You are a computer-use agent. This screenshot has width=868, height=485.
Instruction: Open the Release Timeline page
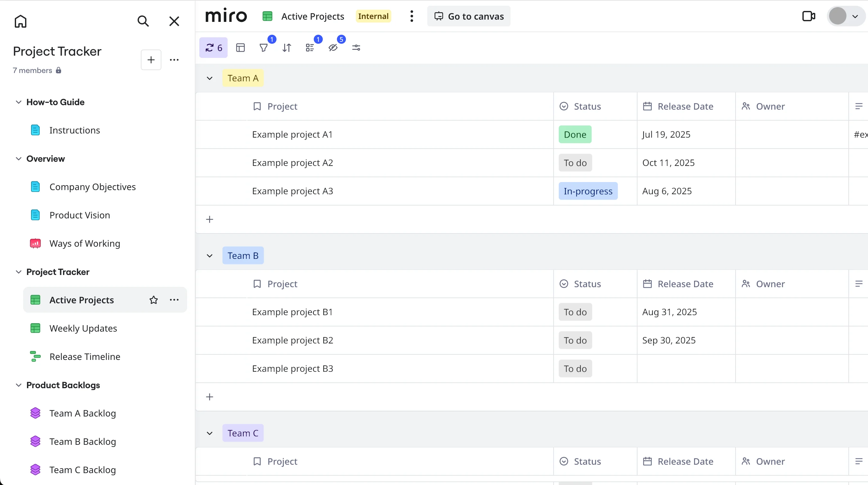(x=85, y=357)
